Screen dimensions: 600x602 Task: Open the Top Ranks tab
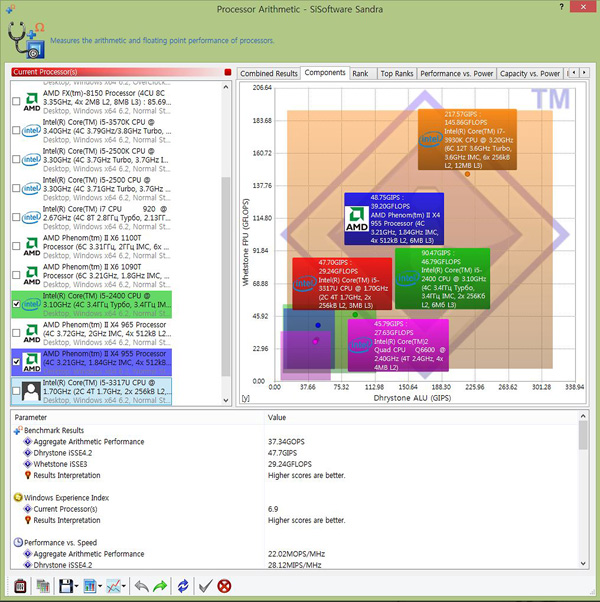(x=397, y=73)
